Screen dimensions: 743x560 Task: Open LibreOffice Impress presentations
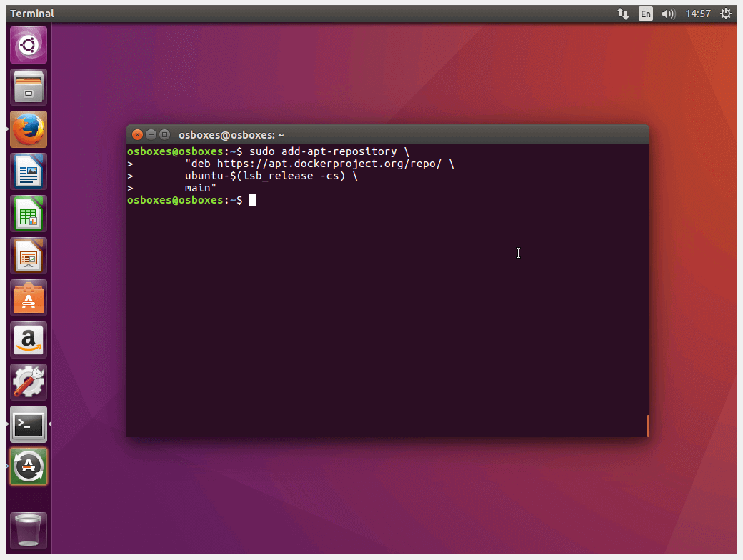[29, 256]
